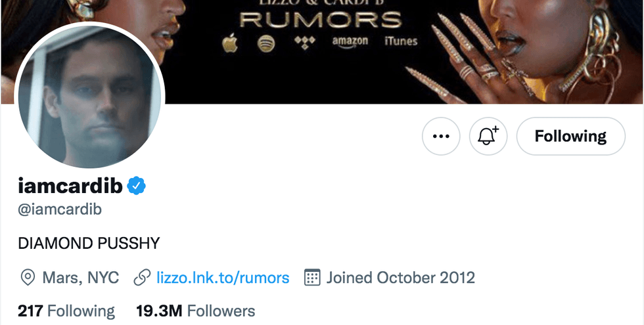Screen dimensions: 644x325
Task: Click the chain link icon
Action: tap(142, 278)
